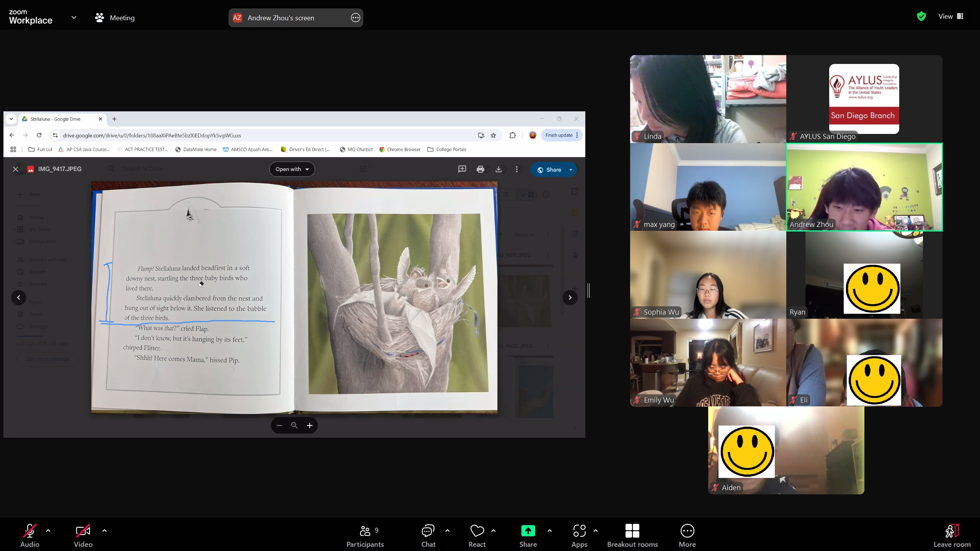Open College Portals bookmark folder
Image resolution: width=980 pixels, height=551 pixels.
pos(447,150)
